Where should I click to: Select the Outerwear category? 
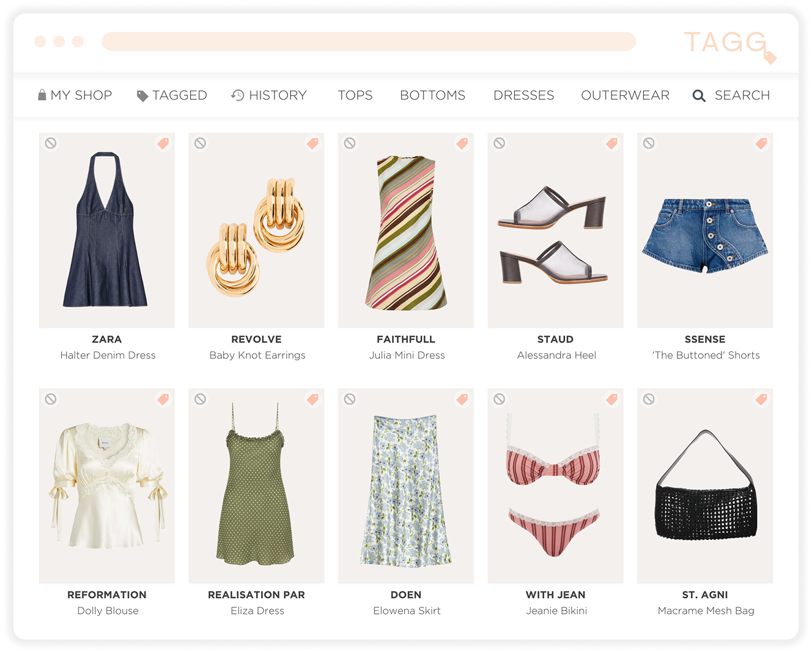(x=626, y=95)
